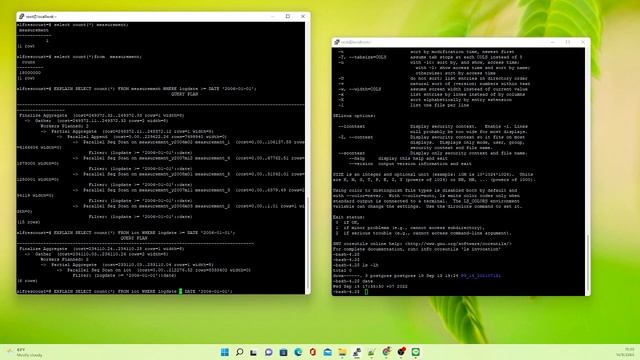Click the blue directory name in the ls output
The height and width of the screenshot is (360, 640).
(x=480, y=276)
